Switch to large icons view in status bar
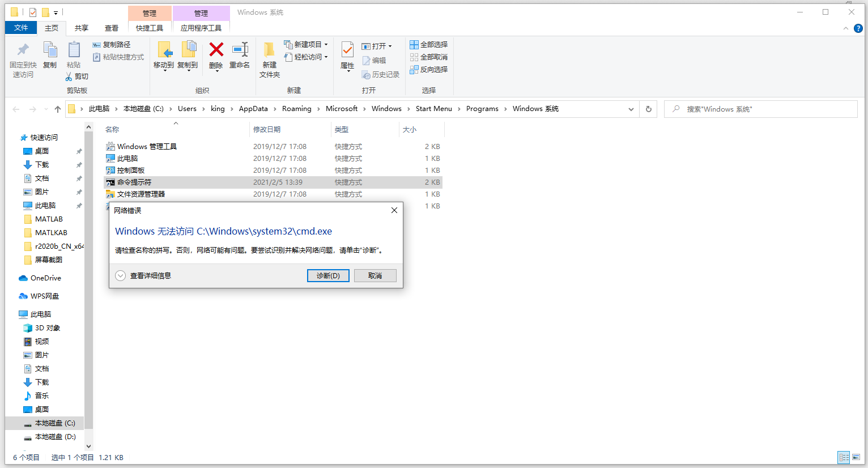The width and height of the screenshot is (868, 468). tap(856, 457)
